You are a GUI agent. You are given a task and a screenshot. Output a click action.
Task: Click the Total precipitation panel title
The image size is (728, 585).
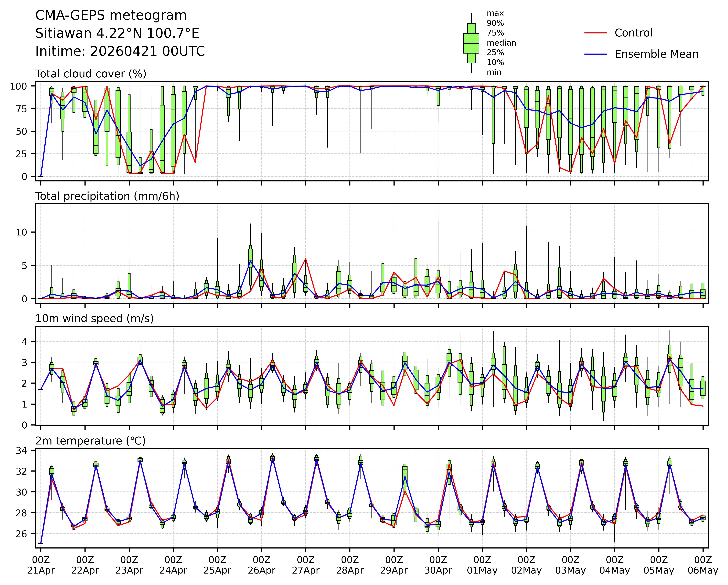click(x=107, y=196)
